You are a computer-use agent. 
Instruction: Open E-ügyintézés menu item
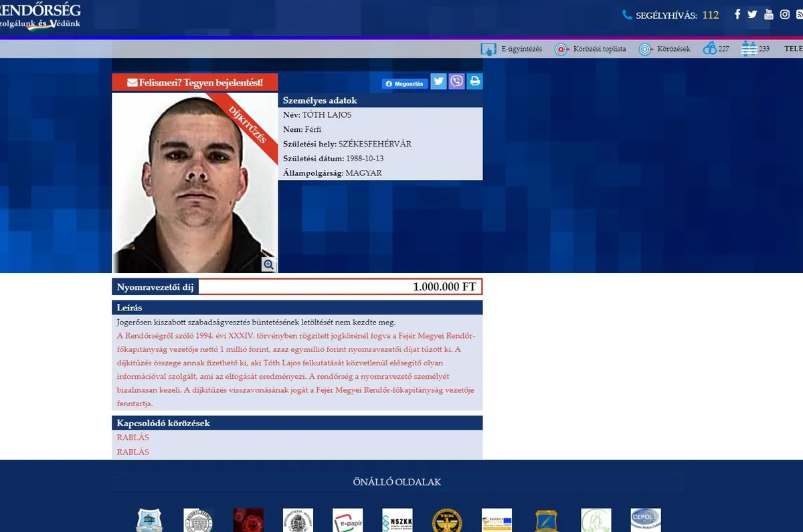pyautogui.click(x=512, y=49)
